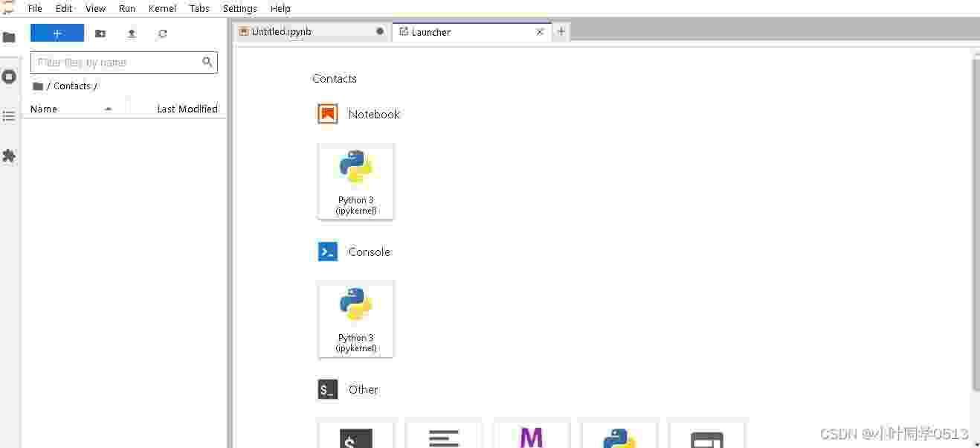Refresh the file list
Screen dimensions: 980x448
[163, 33]
